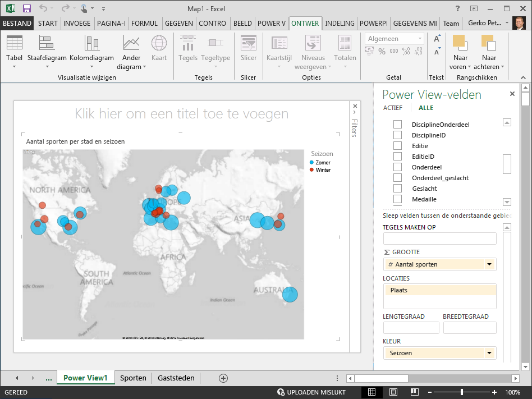This screenshot has height=399, width=532.
Task: Open the Ander diagram icon
Action: click(x=131, y=43)
